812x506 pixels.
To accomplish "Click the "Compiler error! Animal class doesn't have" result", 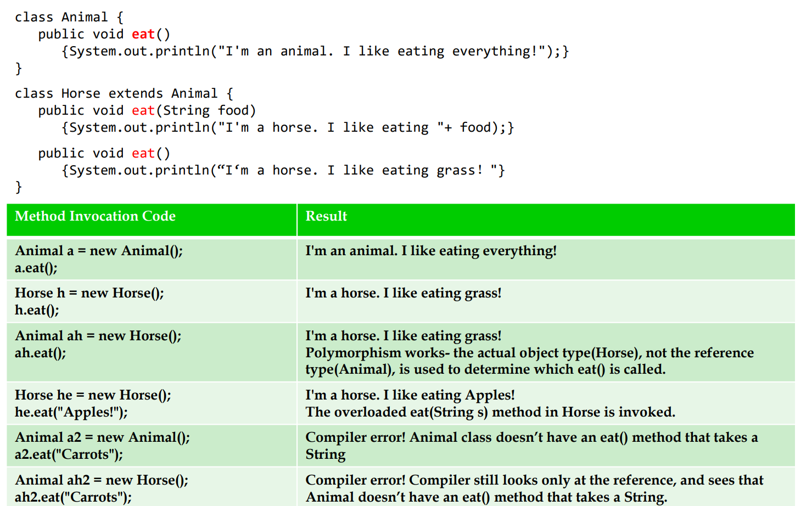I will point(531,437).
